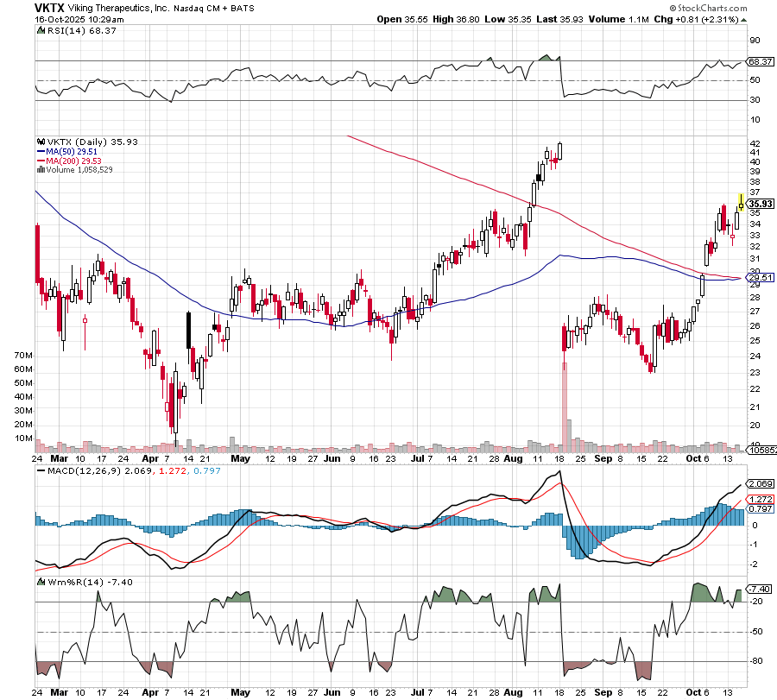
Task: Click the 2.069 MACD value tag
Action: coord(759,483)
